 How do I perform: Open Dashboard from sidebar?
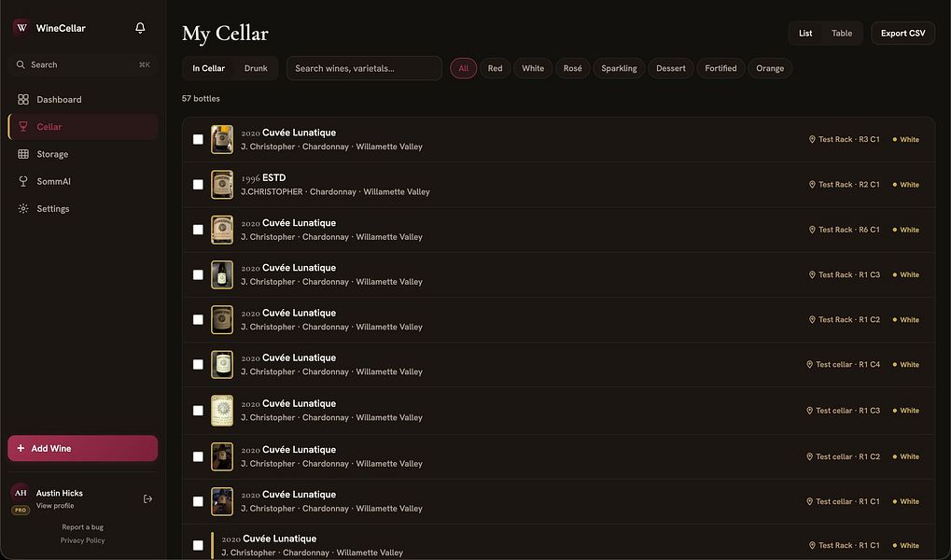coord(82,100)
